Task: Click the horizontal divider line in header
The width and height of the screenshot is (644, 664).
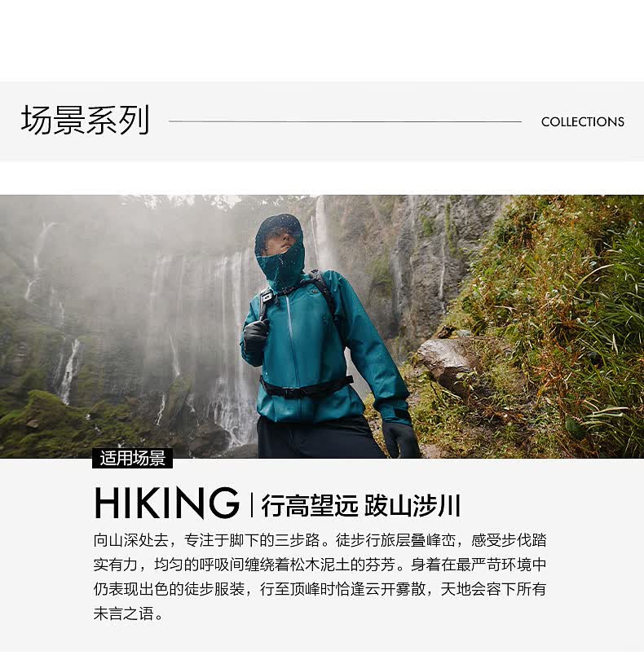Action: pyautogui.click(x=345, y=121)
